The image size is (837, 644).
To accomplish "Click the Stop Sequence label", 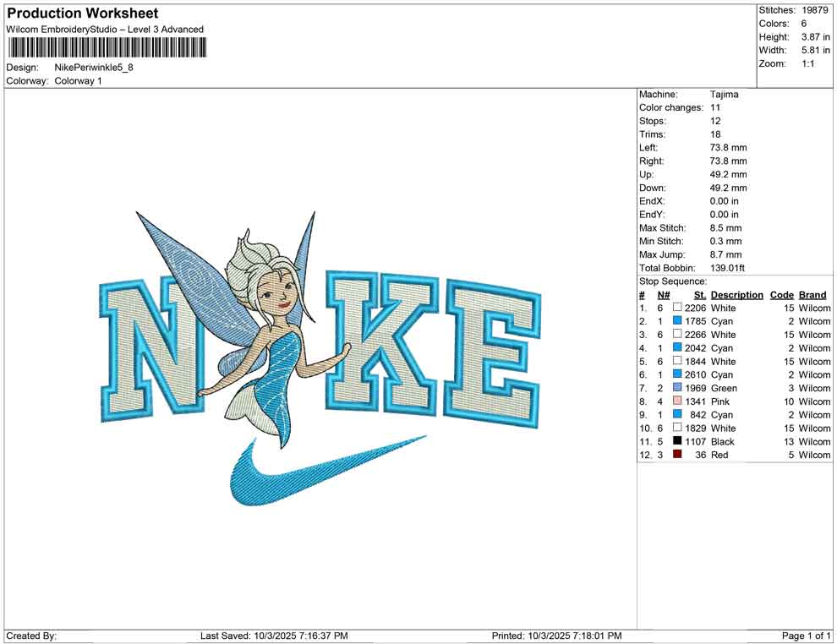I will click(x=673, y=281).
